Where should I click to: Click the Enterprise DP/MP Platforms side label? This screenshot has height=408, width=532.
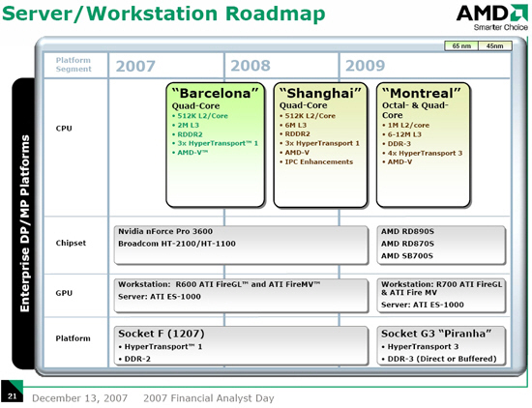coord(24,223)
